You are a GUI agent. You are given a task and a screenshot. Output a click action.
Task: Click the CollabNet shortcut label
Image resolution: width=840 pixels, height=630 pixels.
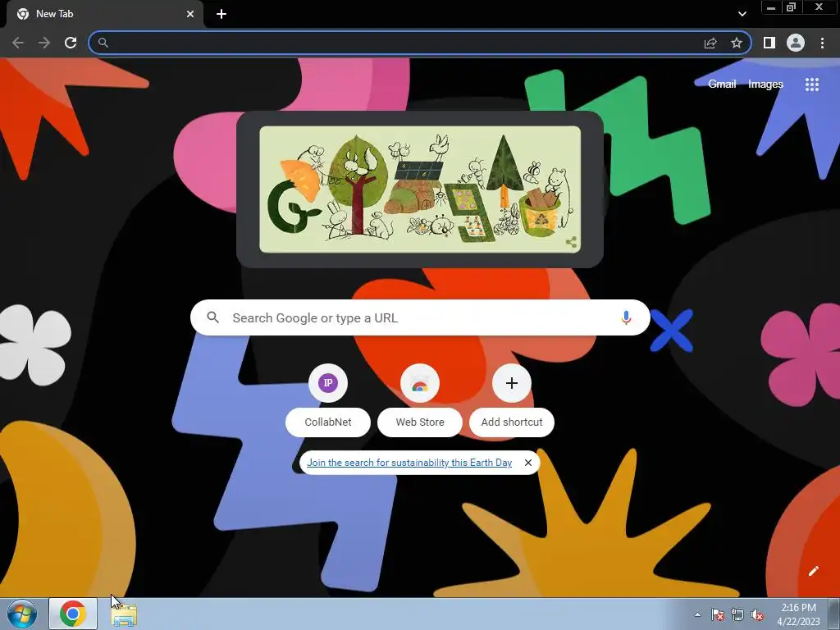click(x=328, y=422)
